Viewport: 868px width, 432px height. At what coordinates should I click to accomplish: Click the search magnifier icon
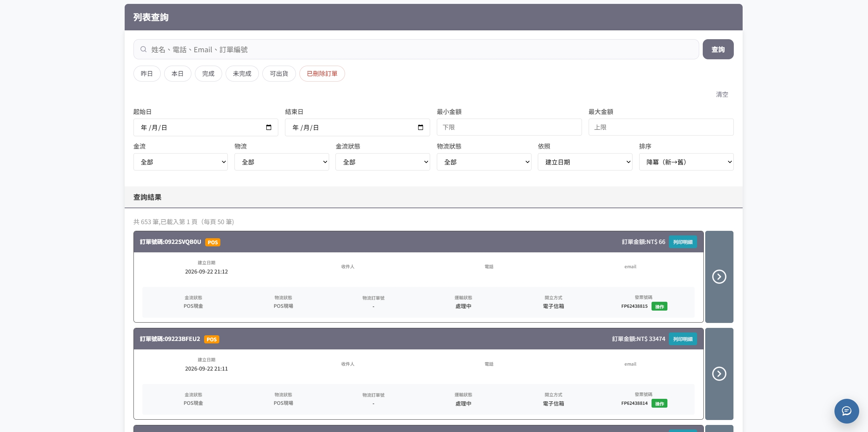tap(143, 49)
